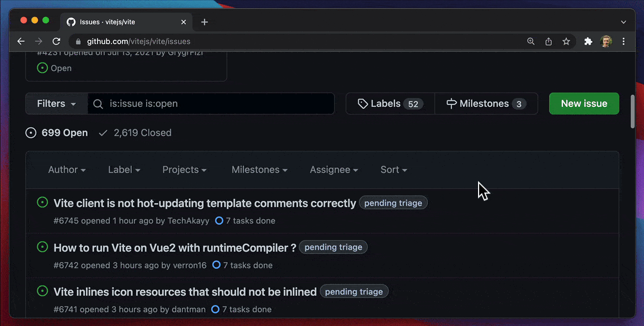
Task: Open the Assignee filter dropdown
Action: [334, 170]
